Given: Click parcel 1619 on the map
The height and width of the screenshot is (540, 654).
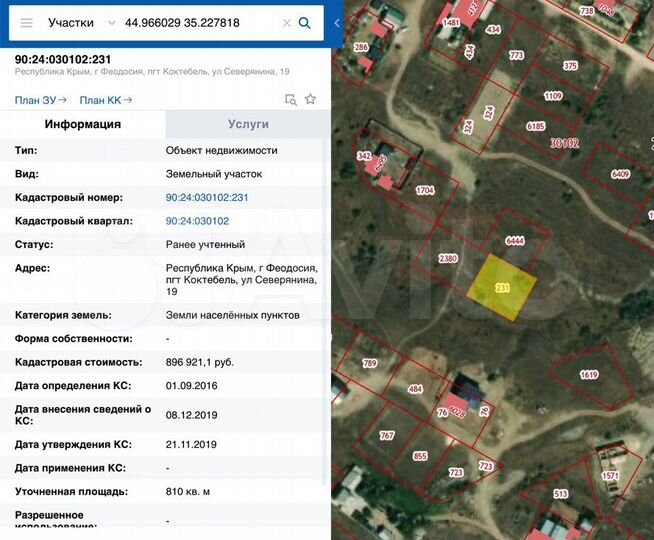Looking at the screenshot, I should point(588,375).
